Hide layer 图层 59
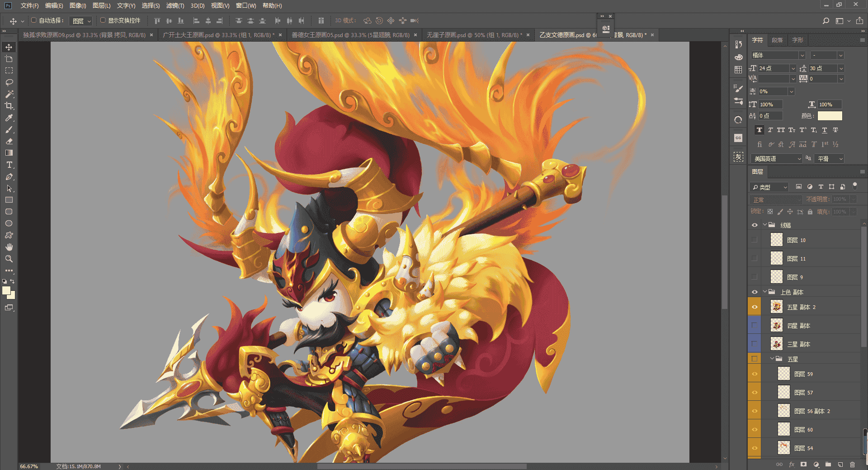The image size is (868, 470). pos(755,374)
